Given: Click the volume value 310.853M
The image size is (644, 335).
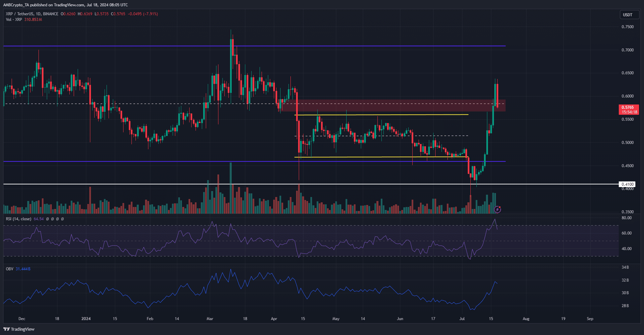Looking at the screenshot, I should pos(33,20).
